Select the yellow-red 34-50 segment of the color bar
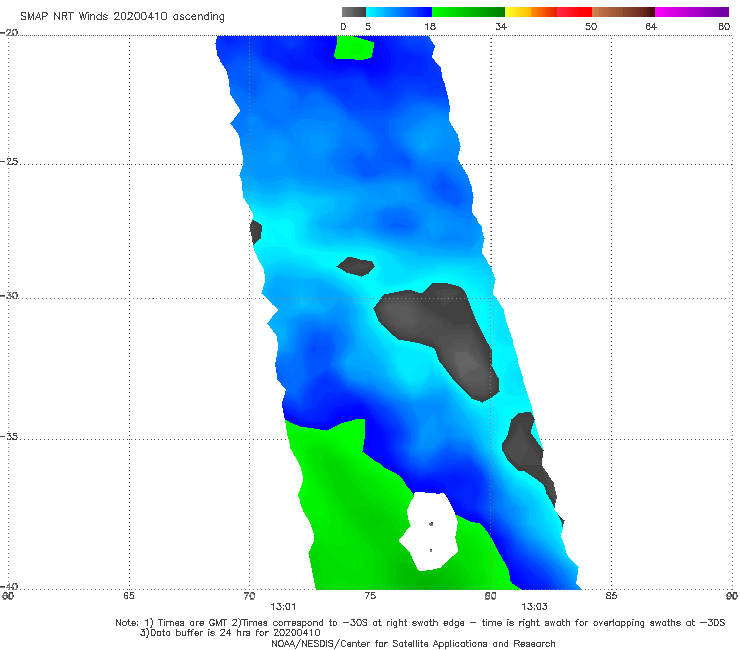The height and width of the screenshot is (650, 740). (548, 12)
